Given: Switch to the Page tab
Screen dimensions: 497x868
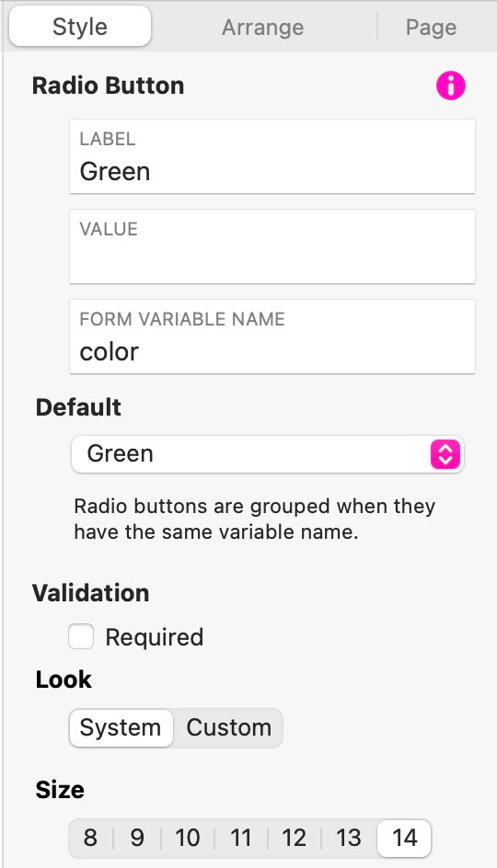Looking at the screenshot, I should tap(431, 28).
